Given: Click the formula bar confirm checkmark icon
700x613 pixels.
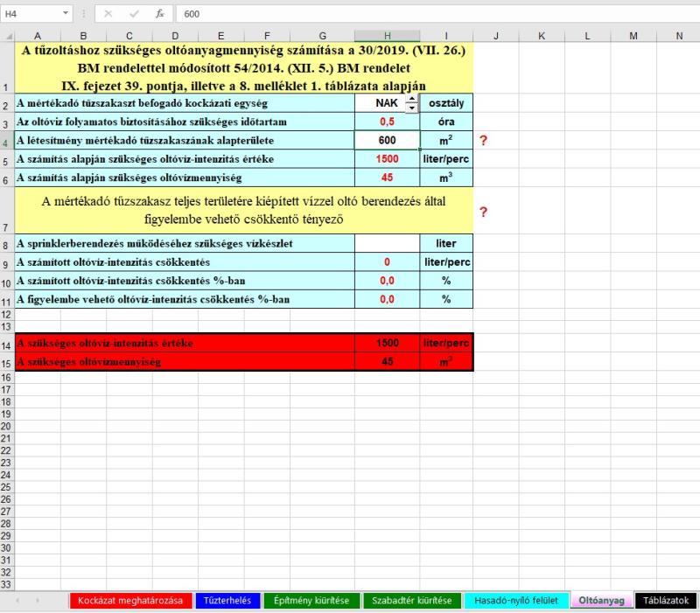Looking at the screenshot, I should pos(134,14).
